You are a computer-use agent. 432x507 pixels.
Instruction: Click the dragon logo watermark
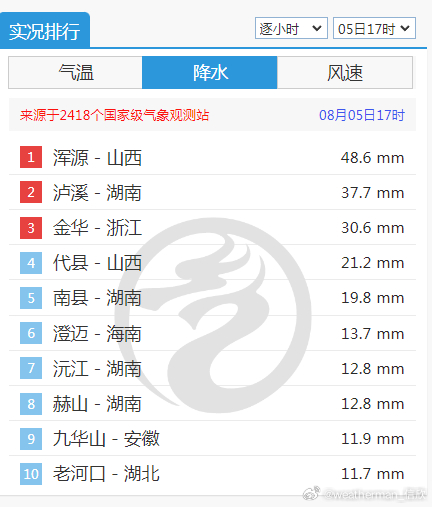(213, 315)
